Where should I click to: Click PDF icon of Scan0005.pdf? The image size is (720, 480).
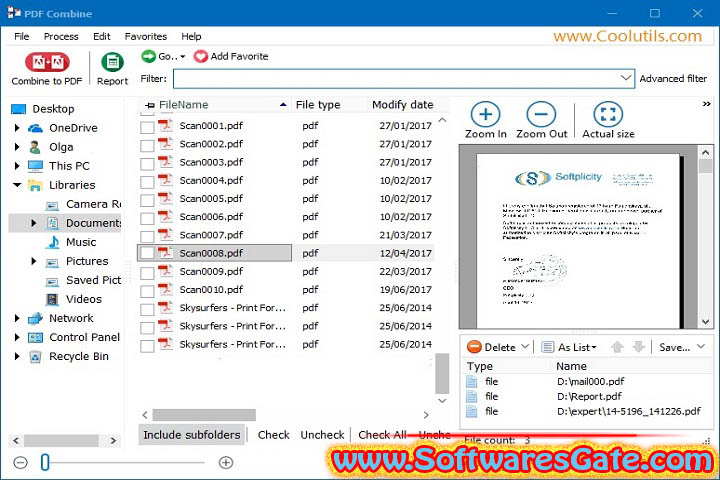point(165,198)
